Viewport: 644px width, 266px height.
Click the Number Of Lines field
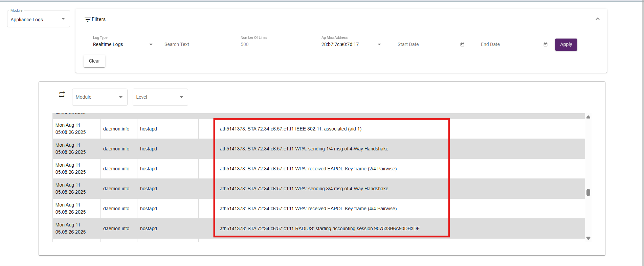270,44
